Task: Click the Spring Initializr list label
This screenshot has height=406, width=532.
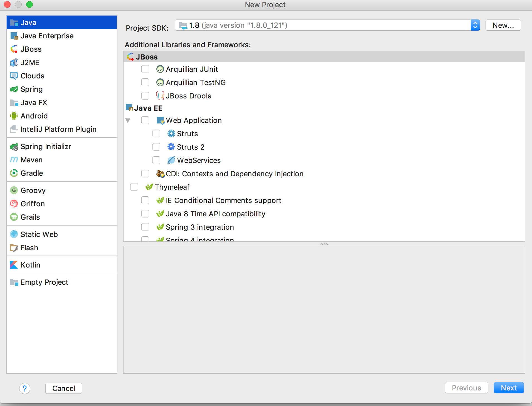Action: pos(46,147)
